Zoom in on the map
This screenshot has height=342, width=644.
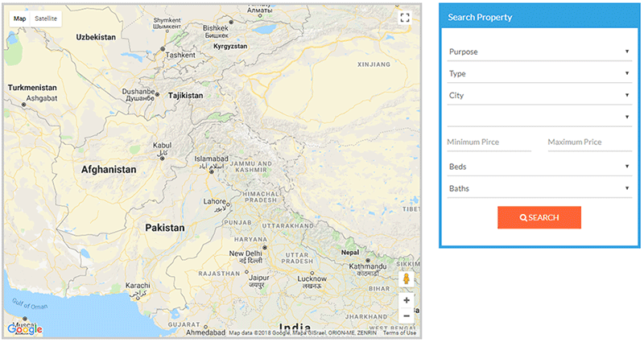407,300
